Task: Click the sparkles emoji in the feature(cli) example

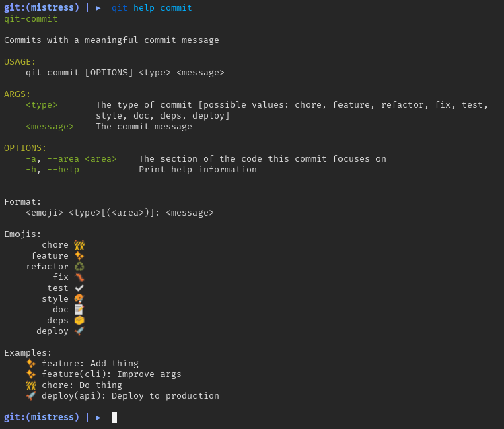Action: pos(31,374)
